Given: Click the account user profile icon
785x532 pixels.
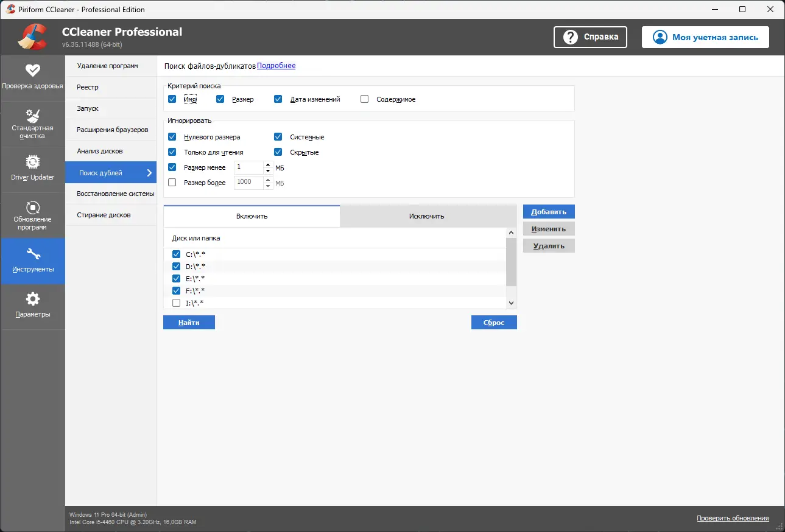Looking at the screenshot, I should pos(660,37).
